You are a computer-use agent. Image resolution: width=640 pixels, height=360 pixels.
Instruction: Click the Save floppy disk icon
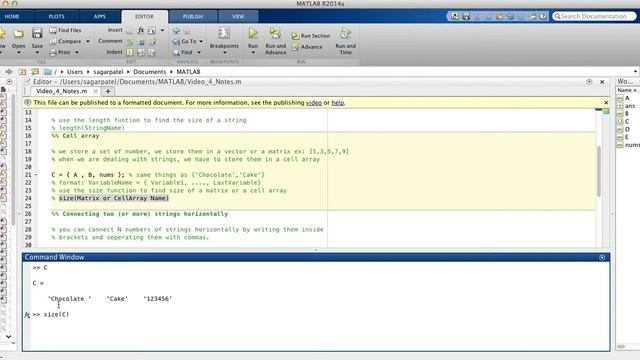[x=37, y=33]
